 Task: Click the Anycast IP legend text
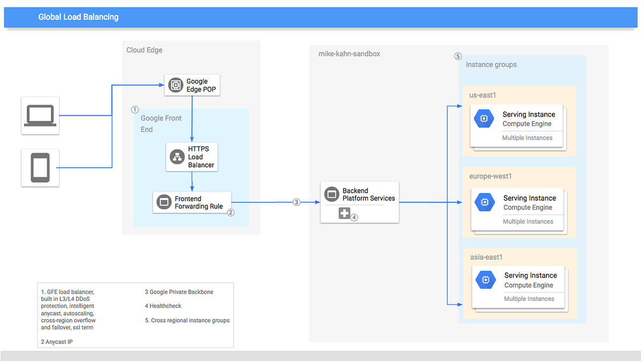(x=56, y=341)
